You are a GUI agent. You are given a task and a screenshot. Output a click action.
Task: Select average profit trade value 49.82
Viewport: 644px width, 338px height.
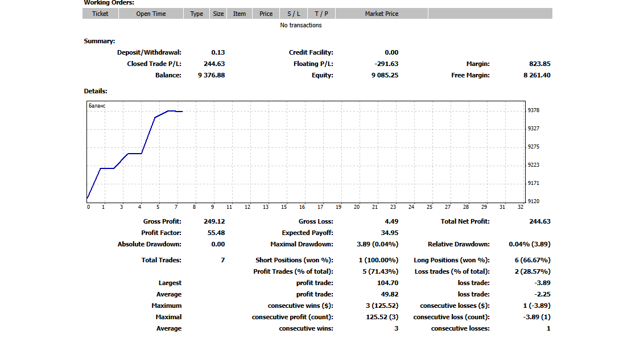389,294
